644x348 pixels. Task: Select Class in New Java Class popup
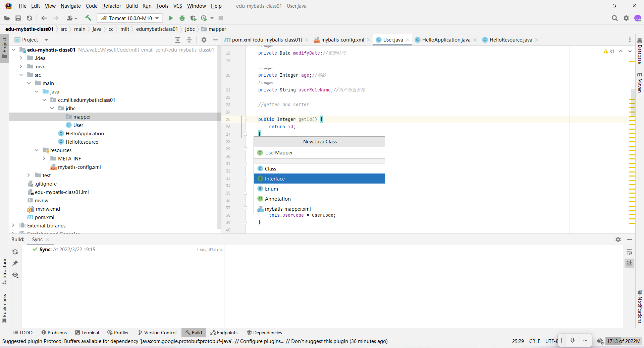(x=319, y=168)
